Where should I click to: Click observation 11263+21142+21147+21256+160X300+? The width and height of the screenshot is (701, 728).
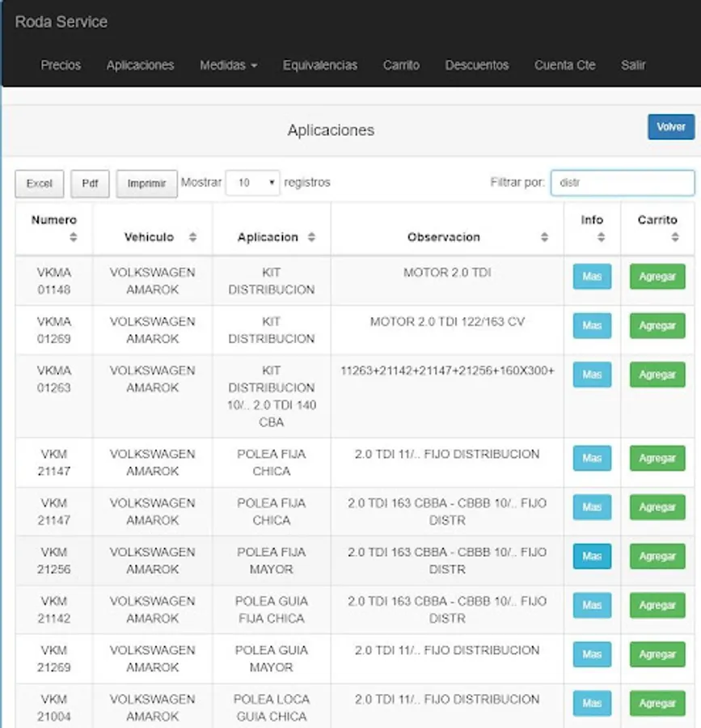[x=447, y=370]
